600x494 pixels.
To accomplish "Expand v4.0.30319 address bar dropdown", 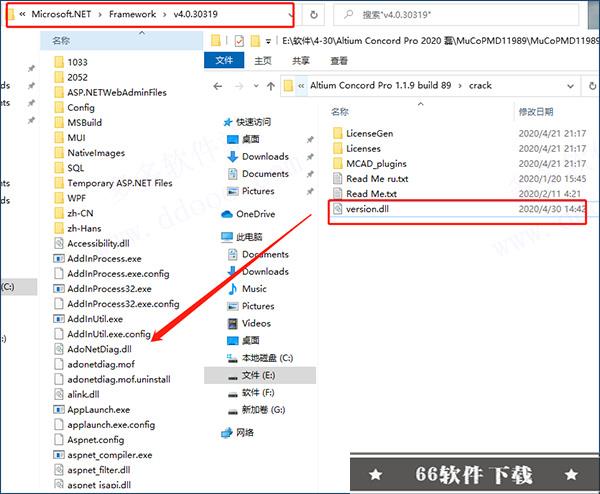I will pos(291,15).
